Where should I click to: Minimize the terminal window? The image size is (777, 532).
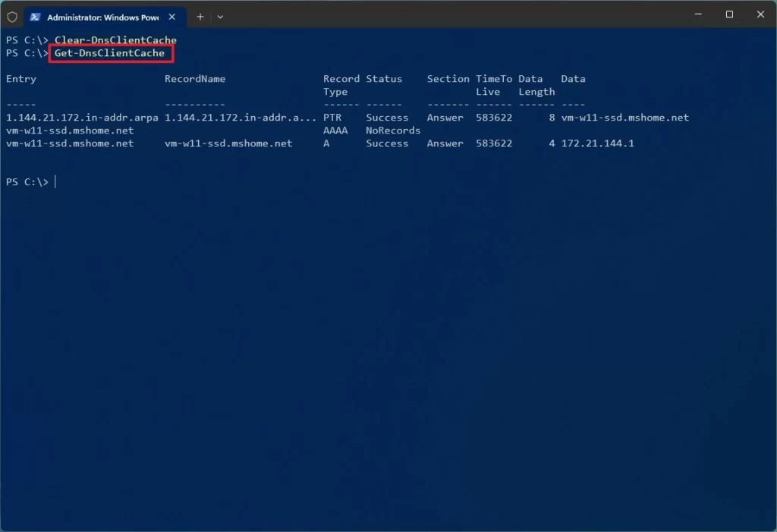tap(698, 14)
